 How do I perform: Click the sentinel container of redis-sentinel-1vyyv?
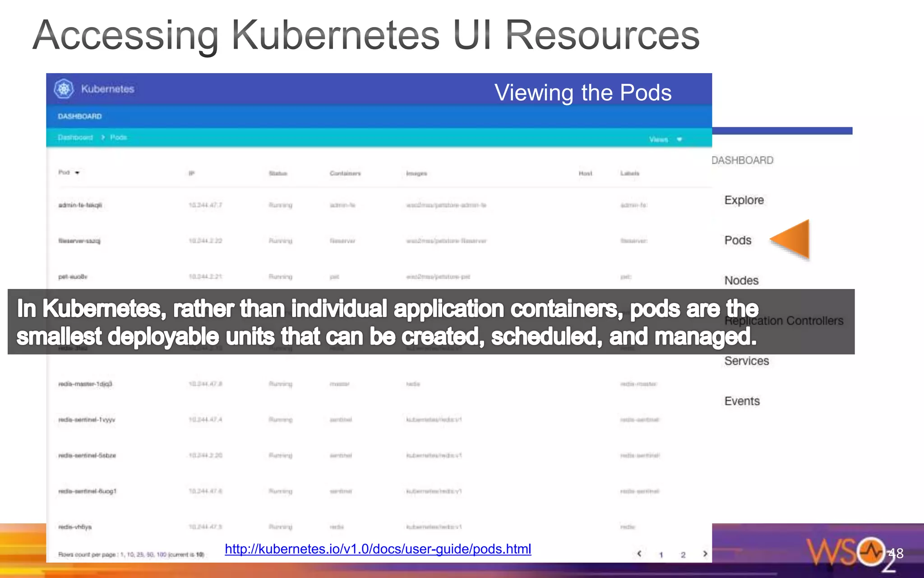[341, 420]
